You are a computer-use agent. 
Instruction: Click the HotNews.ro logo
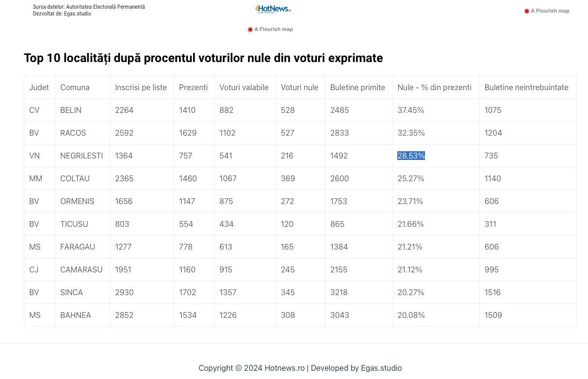[x=273, y=9]
